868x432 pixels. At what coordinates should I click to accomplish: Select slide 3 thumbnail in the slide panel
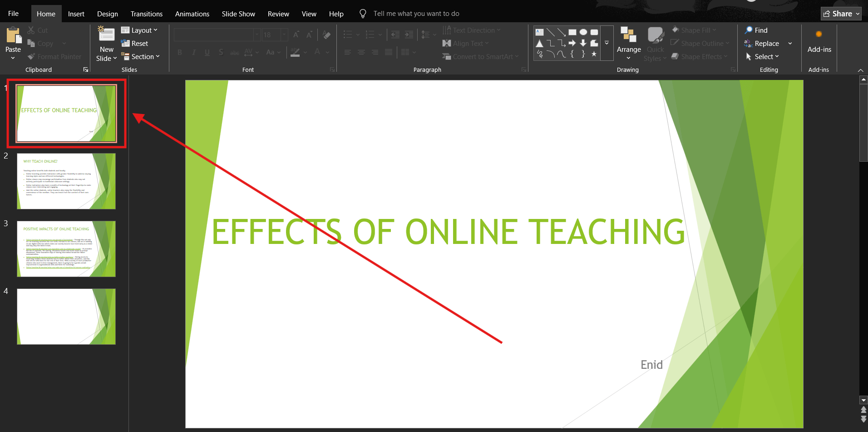[x=66, y=248]
